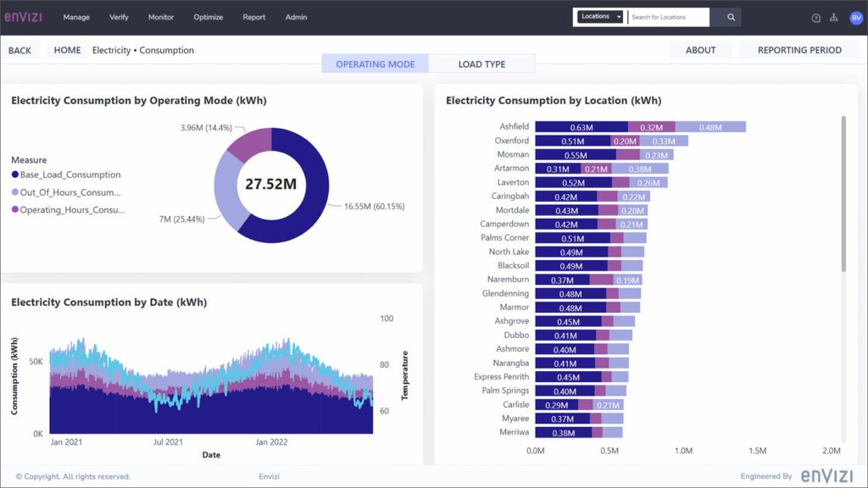The width and height of the screenshot is (868, 488).
Task: Switch to the Load Type tab
Action: pyautogui.click(x=482, y=64)
